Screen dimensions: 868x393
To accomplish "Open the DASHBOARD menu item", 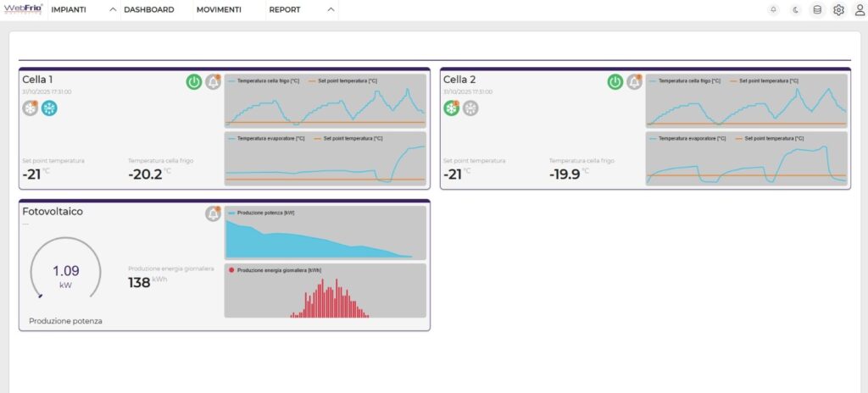I will point(149,10).
